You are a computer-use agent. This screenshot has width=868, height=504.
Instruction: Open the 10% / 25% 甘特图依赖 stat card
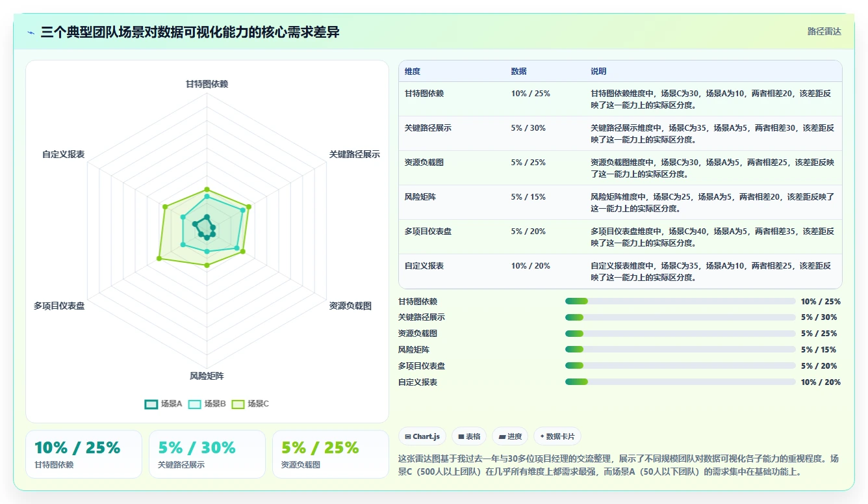tap(84, 454)
